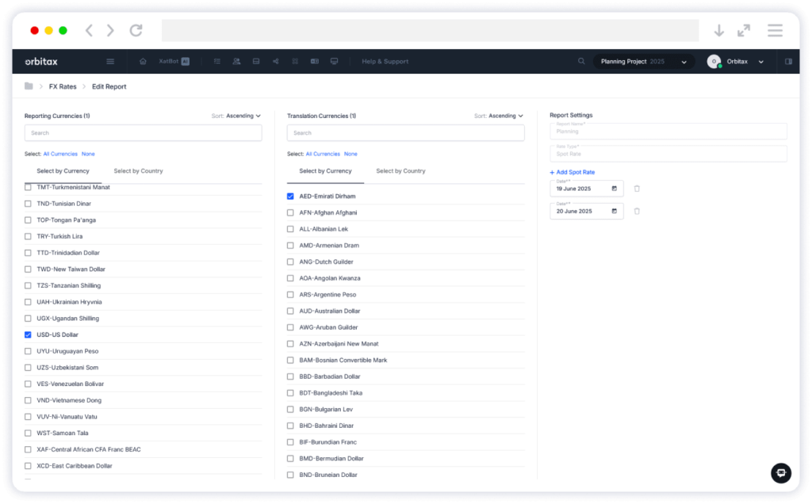Remove the 20 June 2025 spot rate
Image resolution: width=812 pixels, height=504 pixels.
tap(637, 212)
